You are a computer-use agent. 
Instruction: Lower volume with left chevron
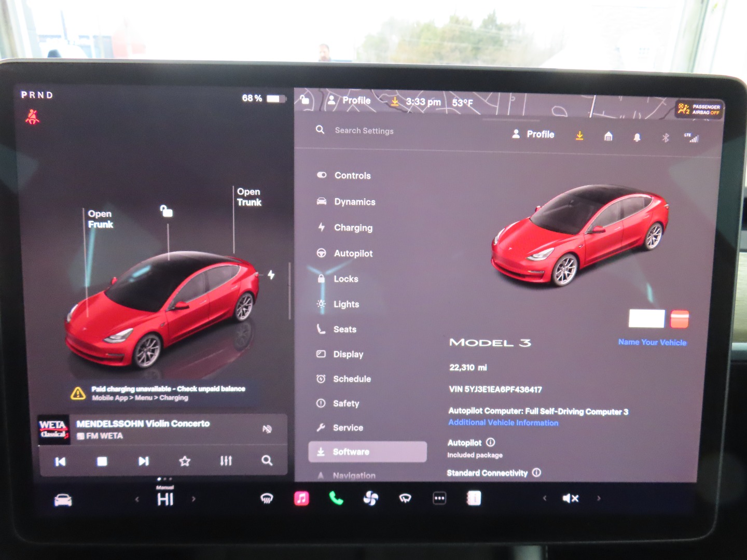click(x=545, y=498)
